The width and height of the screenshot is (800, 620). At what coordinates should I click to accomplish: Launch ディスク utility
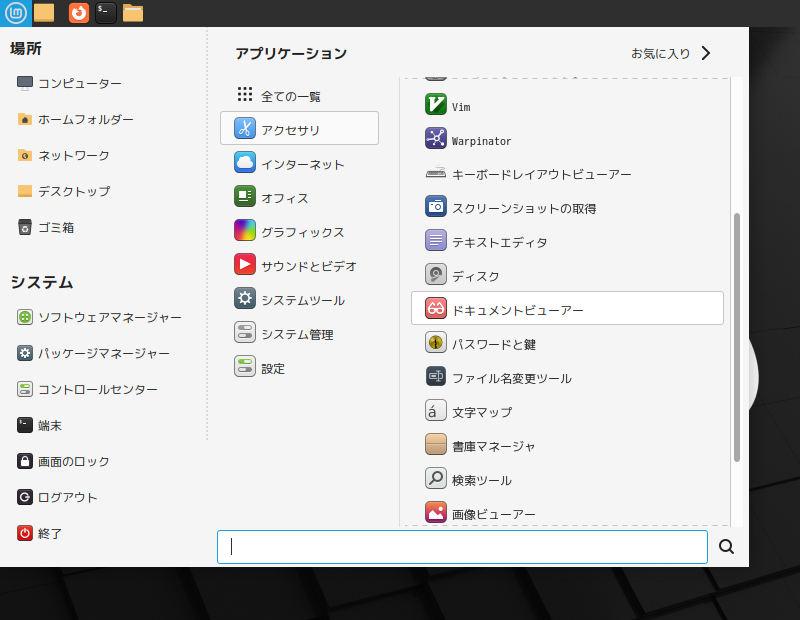click(567, 276)
